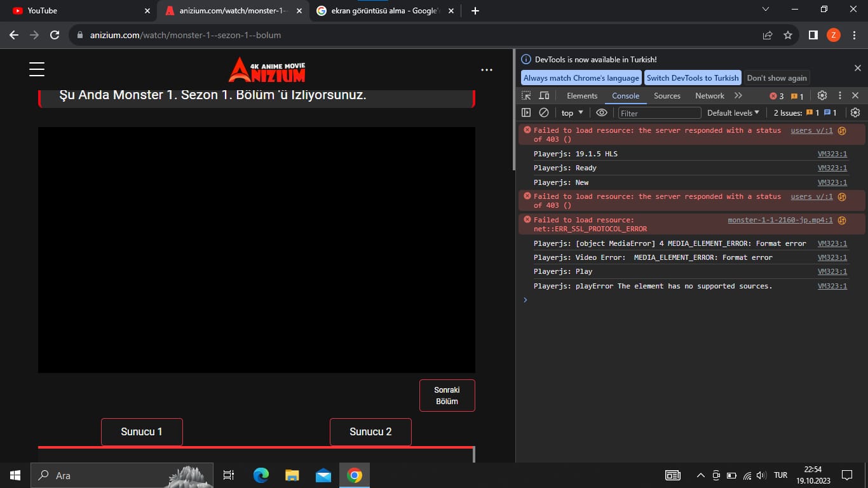The image size is (868, 488).
Task: Create a live expression with the eye icon
Action: click(601, 112)
